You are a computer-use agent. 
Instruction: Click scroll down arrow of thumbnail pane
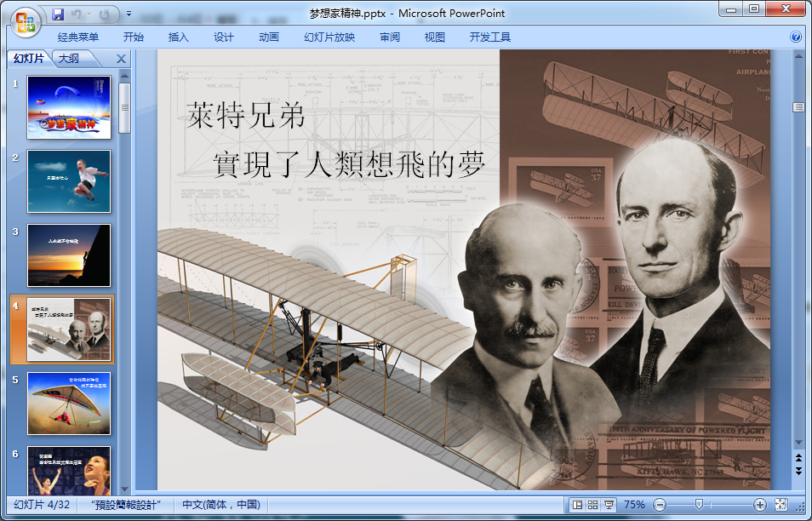[124, 489]
